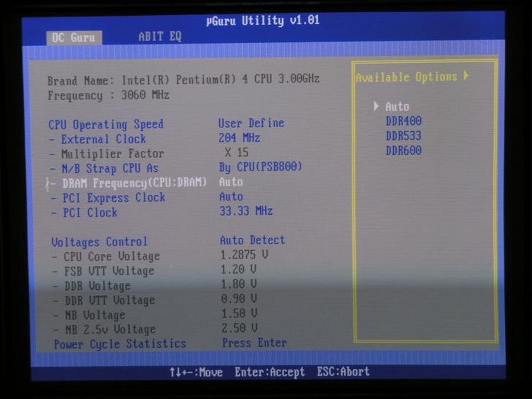The image size is (532, 399).
Task: Click the 1.50 V value
Action: (x=239, y=313)
